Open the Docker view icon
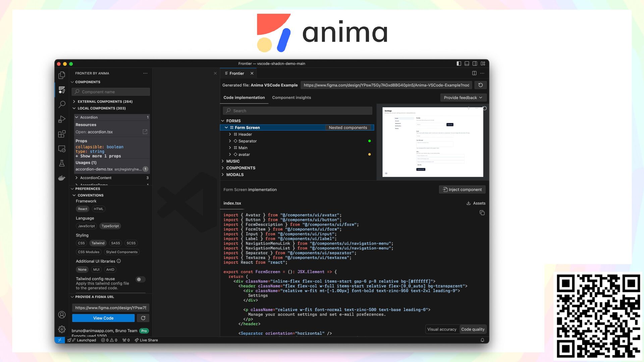This screenshot has height=362, width=644. coord(62,178)
